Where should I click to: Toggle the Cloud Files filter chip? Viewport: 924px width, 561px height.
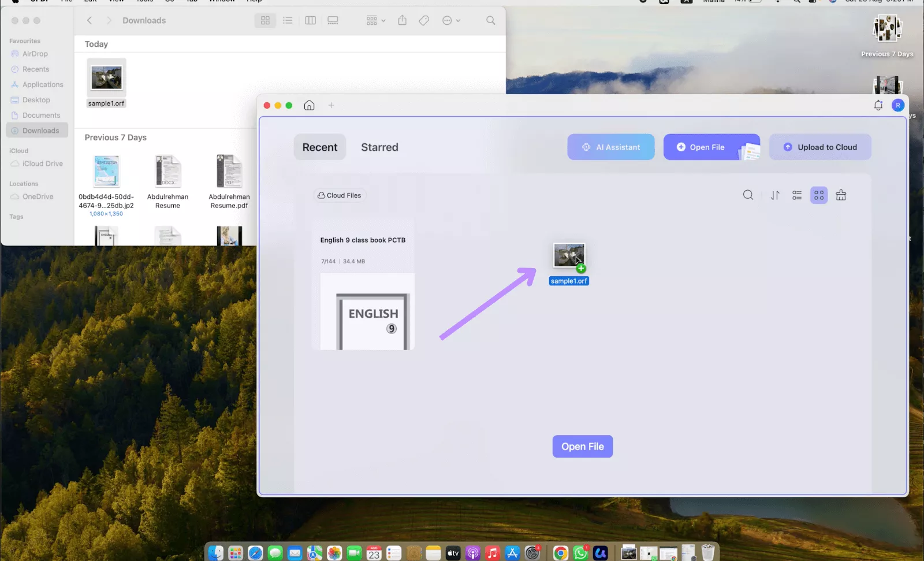[x=340, y=195]
